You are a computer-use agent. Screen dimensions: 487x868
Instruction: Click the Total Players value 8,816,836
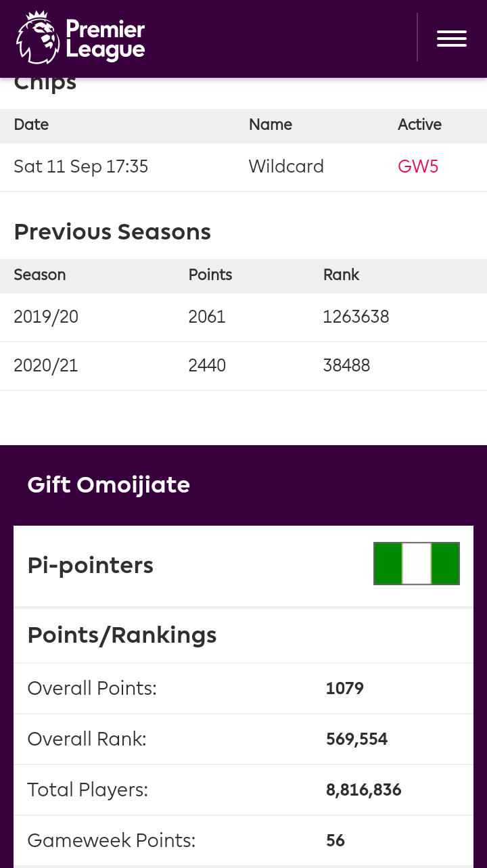click(364, 790)
